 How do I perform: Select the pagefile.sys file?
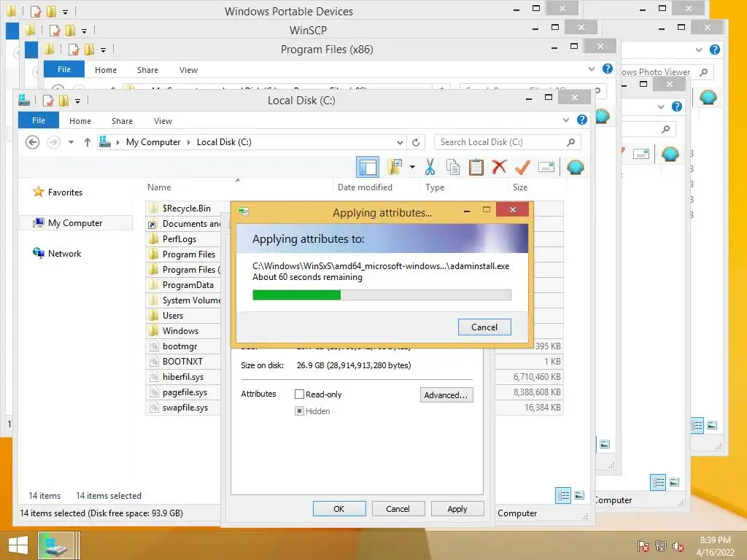click(x=185, y=392)
